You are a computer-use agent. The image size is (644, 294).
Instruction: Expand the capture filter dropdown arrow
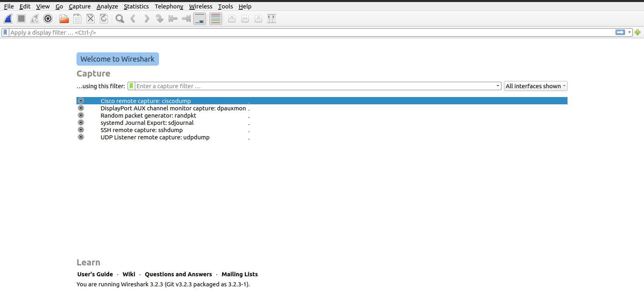498,86
